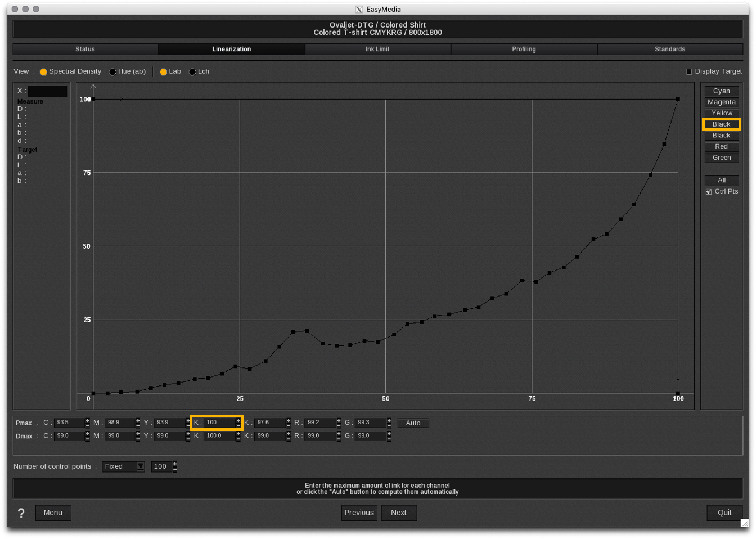Select the Lch radio button
The width and height of the screenshot is (756, 539).
(193, 72)
